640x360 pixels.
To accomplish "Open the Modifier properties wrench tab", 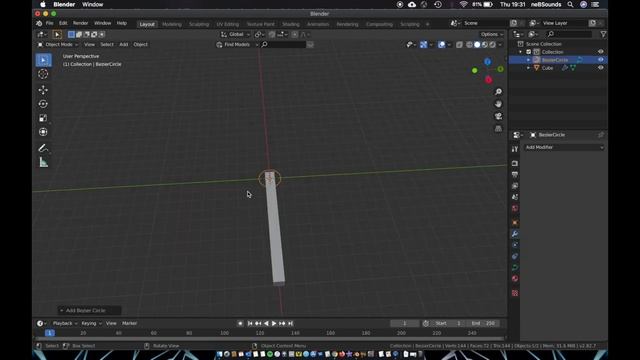I will click(x=515, y=234).
